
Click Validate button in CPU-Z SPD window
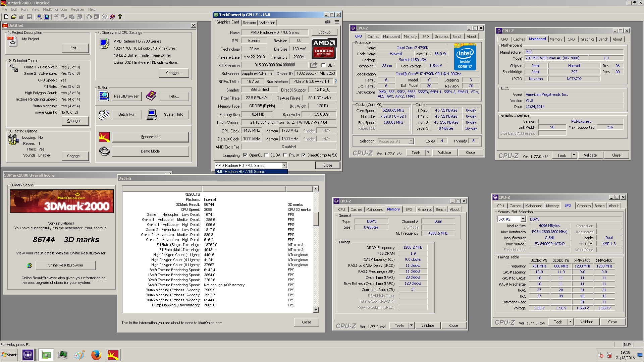click(x=587, y=322)
